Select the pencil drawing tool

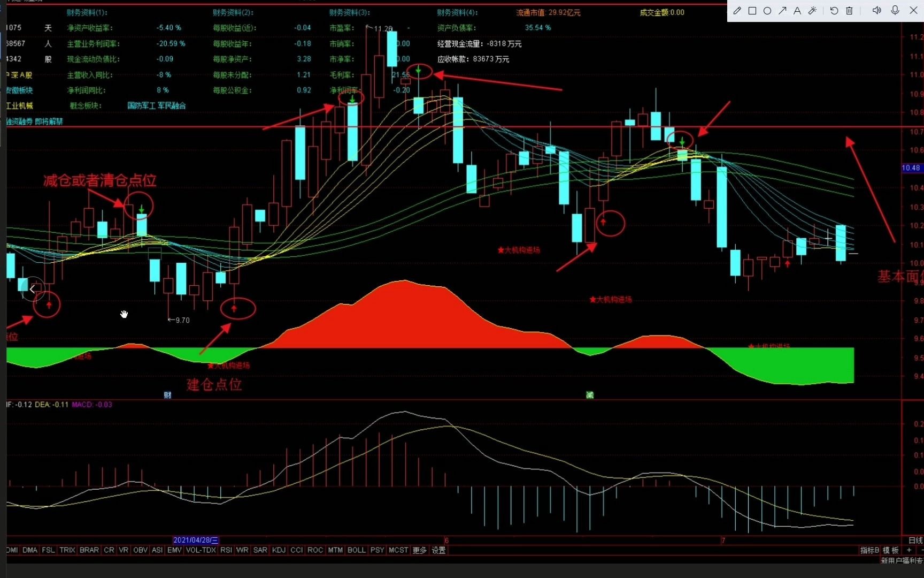point(737,11)
